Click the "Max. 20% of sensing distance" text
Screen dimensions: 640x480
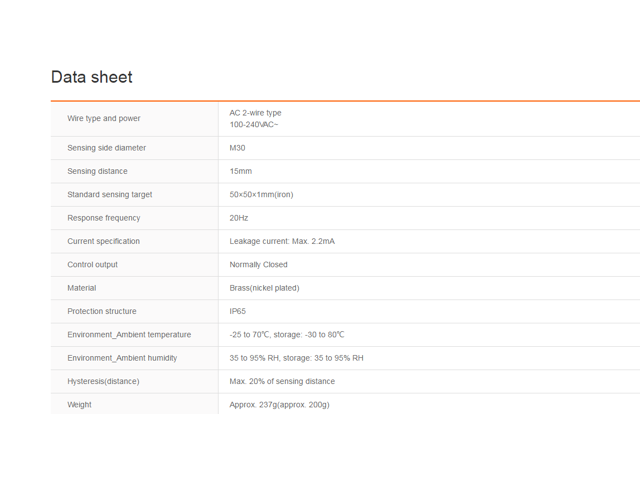coord(282,381)
